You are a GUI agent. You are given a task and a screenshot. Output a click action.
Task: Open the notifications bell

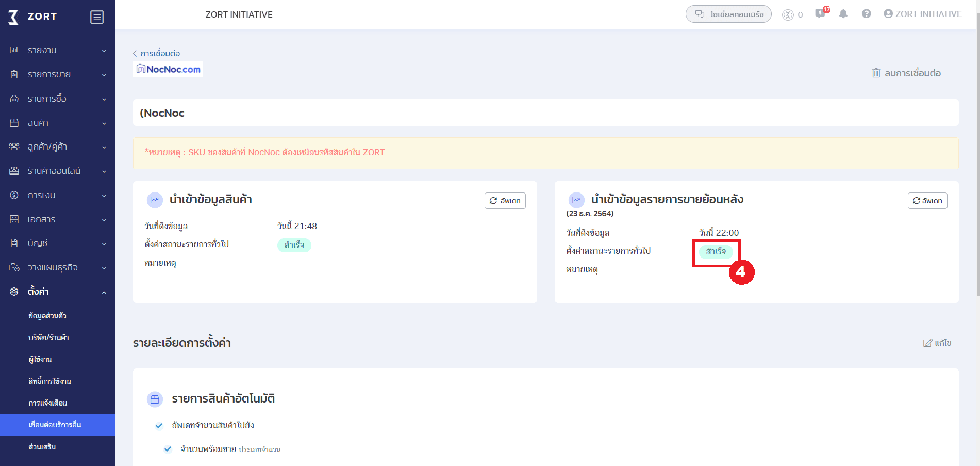843,14
